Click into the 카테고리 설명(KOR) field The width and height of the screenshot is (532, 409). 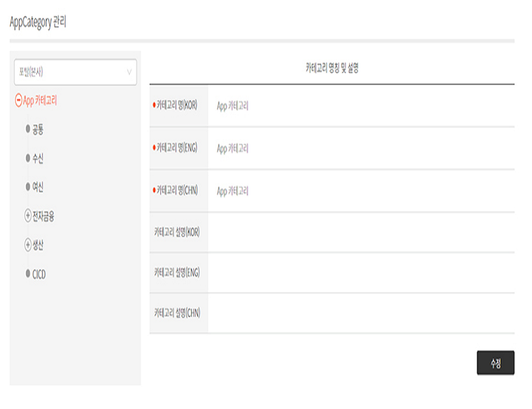click(360, 232)
